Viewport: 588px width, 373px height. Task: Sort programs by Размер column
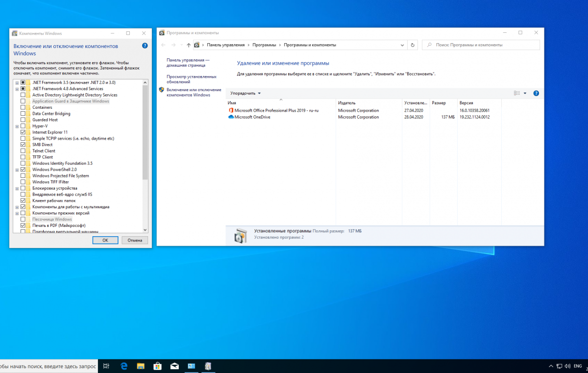coord(443,103)
